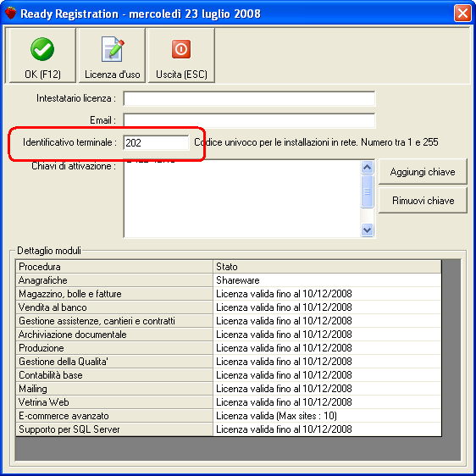476x476 pixels.
Task: Select the Vendita al banco row
Action: click(229, 307)
